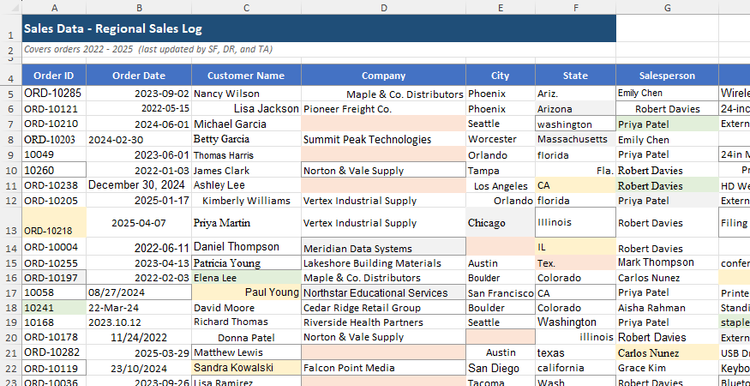Click the Salesperson header cell
The width and height of the screenshot is (750, 386).
point(667,76)
